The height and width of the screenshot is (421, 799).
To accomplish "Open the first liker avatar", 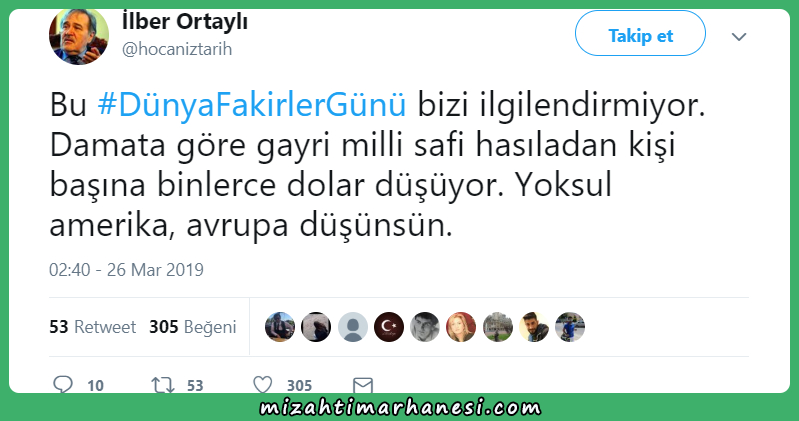I will [x=280, y=327].
